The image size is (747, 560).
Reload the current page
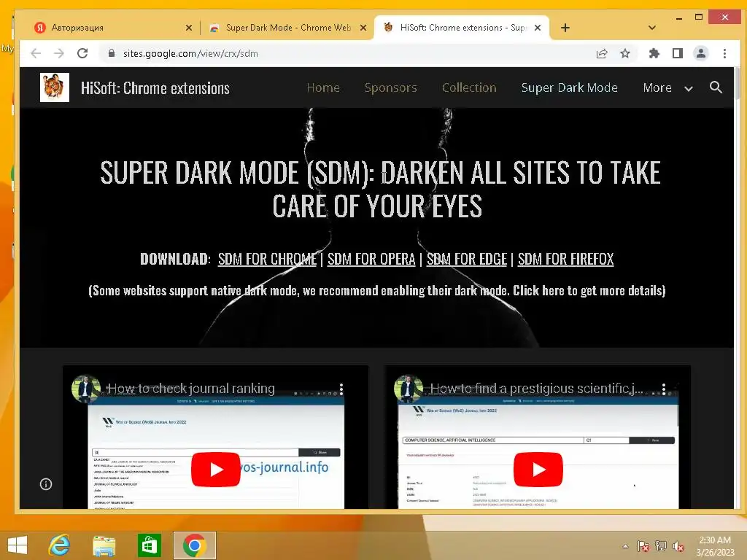coord(82,53)
